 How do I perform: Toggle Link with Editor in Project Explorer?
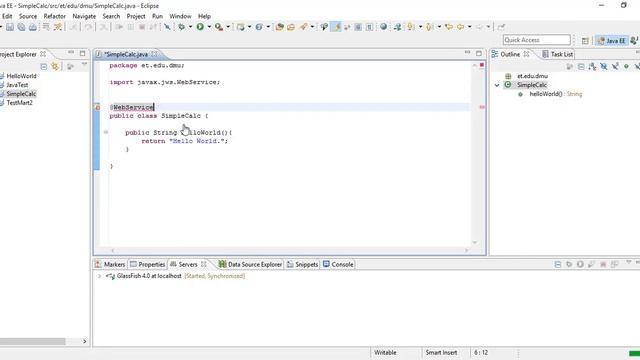pos(55,67)
